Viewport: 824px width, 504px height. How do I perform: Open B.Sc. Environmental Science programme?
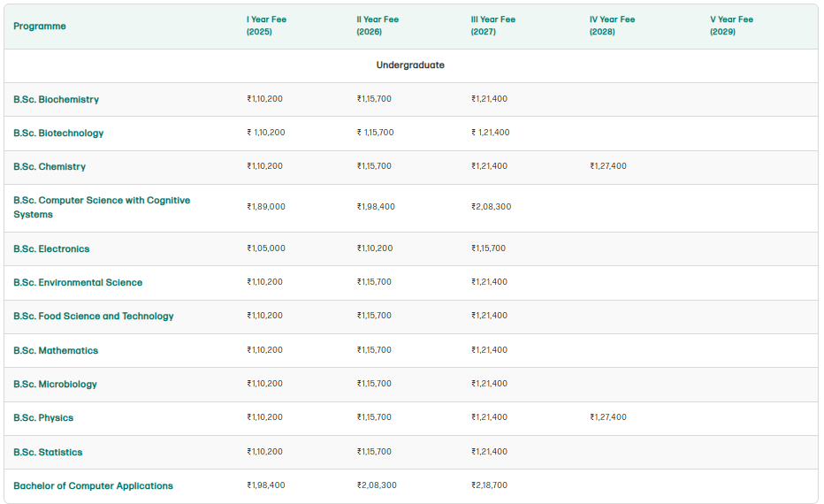coord(78,283)
